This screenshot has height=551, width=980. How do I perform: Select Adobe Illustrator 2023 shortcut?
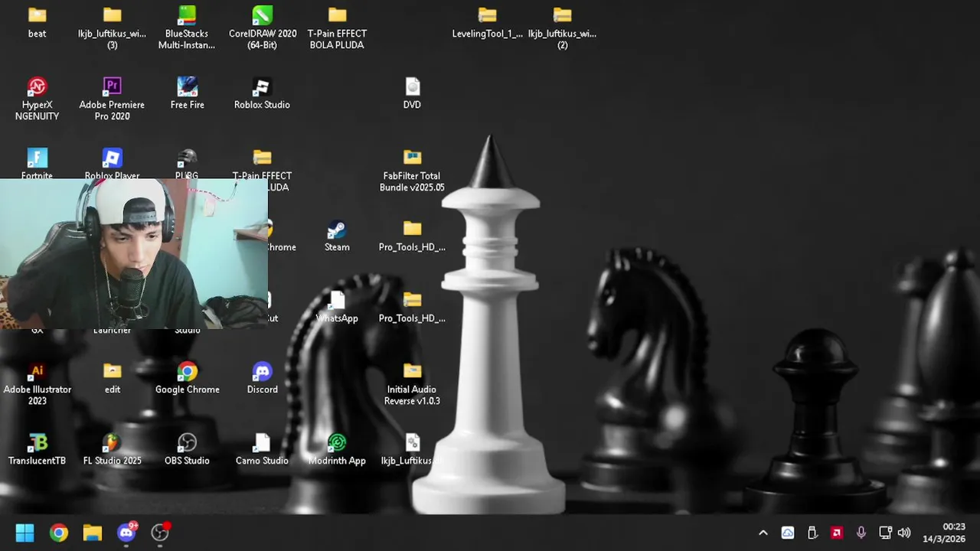(x=37, y=384)
